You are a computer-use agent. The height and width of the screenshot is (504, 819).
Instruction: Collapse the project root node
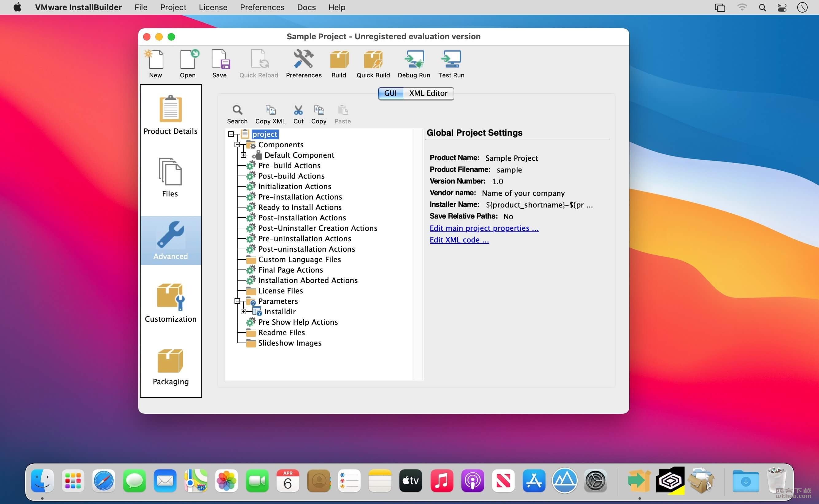coord(231,134)
